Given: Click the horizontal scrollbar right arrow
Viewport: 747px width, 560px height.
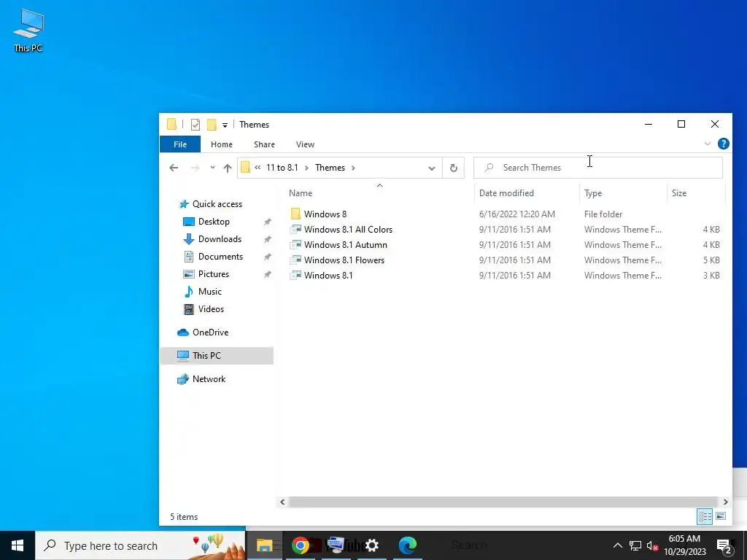Looking at the screenshot, I should coord(725,502).
